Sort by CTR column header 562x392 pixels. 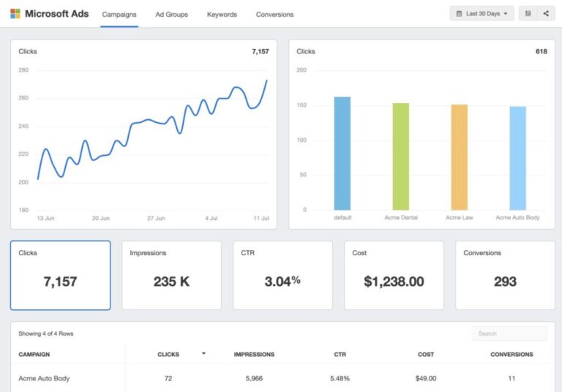[340, 355]
